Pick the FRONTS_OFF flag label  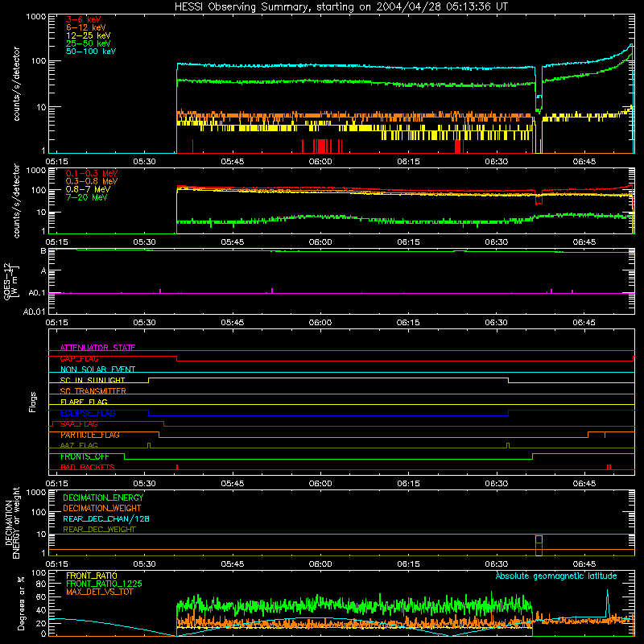tap(85, 456)
